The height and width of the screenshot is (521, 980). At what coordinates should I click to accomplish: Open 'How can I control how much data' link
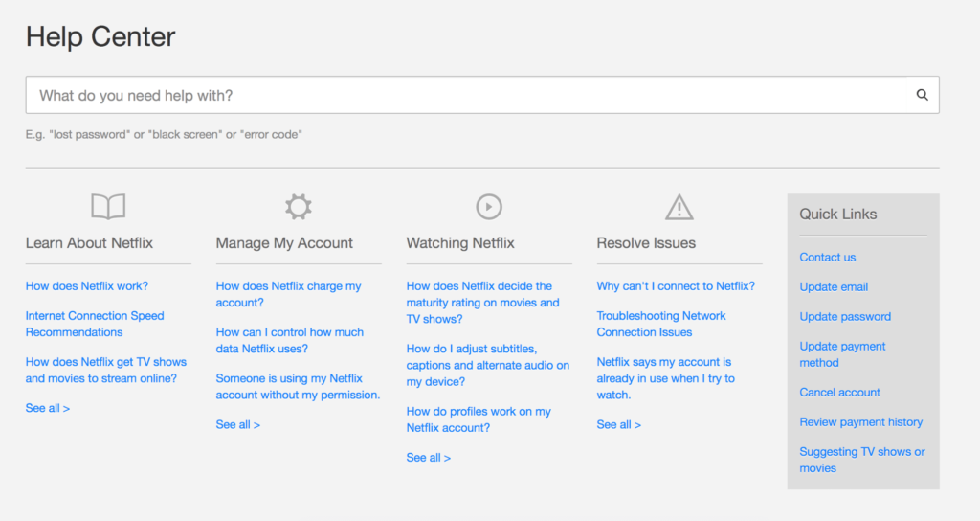[x=290, y=340]
